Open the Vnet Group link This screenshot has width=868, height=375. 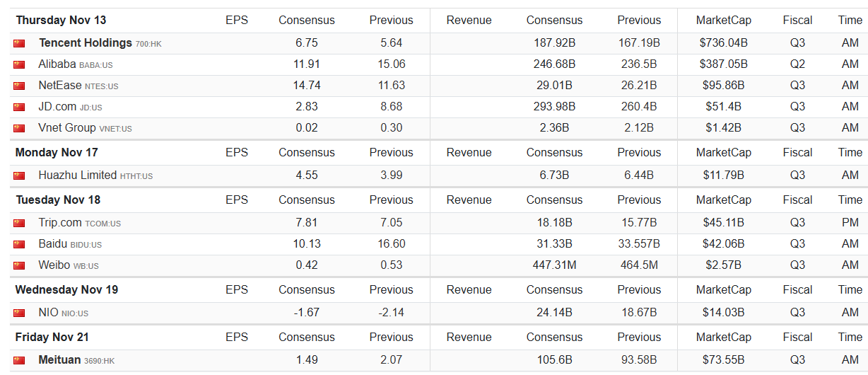pyautogui.click(x=67, y=128)
